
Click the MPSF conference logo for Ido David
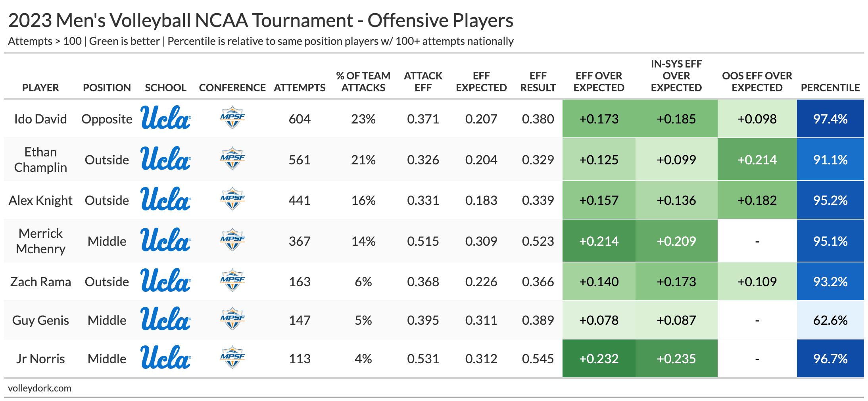(232, 118)
